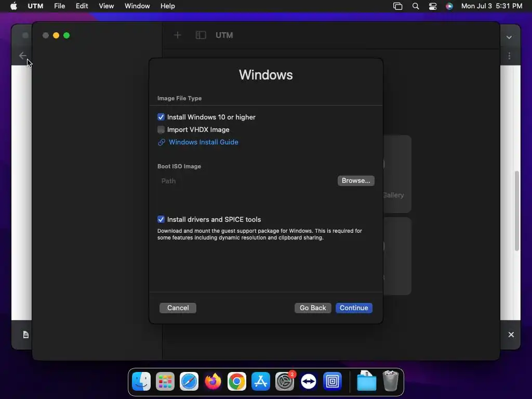Open Downloads folder in the Dock
This screenshot has height=399, width=532.
(366, 381)
